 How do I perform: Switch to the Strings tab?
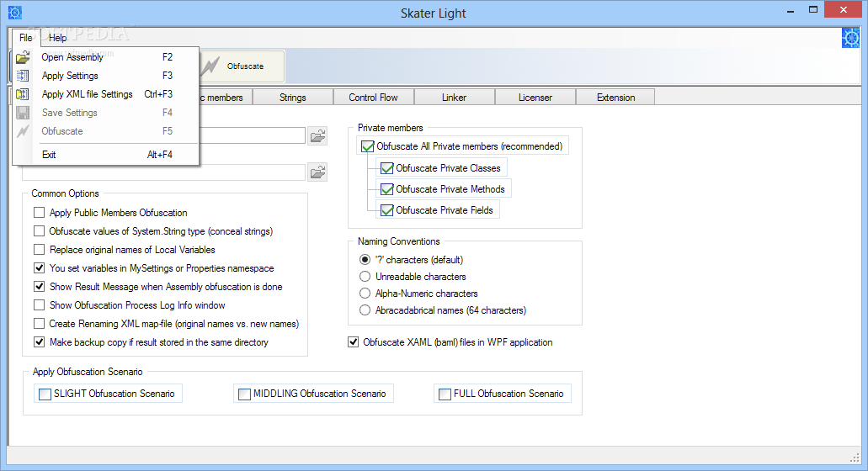coord(293,98)
